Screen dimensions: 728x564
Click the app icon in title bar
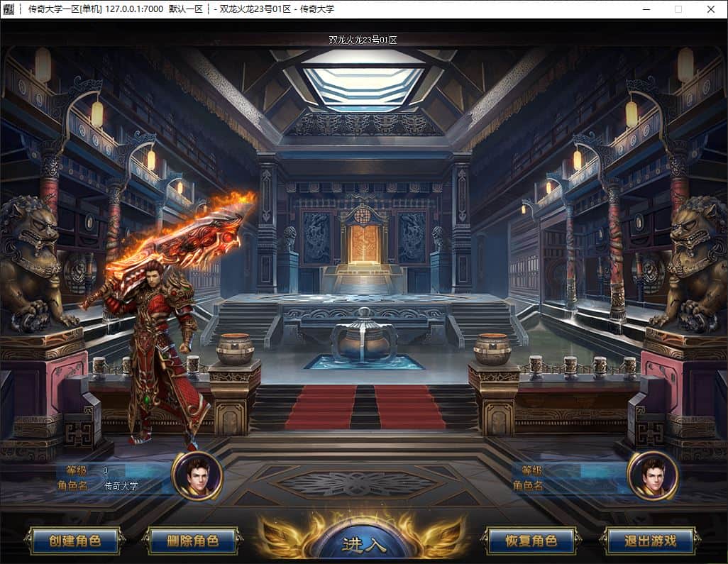pyautogui.click(x=9, y=9)
